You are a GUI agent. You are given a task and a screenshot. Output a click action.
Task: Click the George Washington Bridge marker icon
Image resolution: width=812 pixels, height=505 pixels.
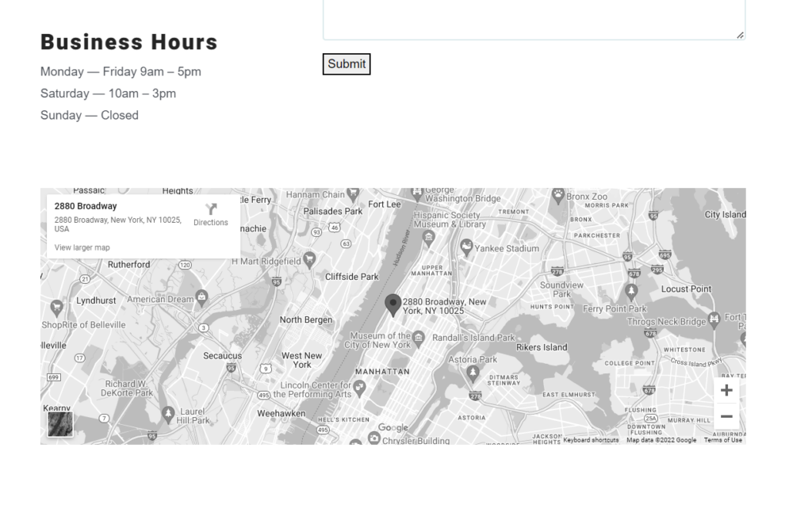tap(417, 193)
